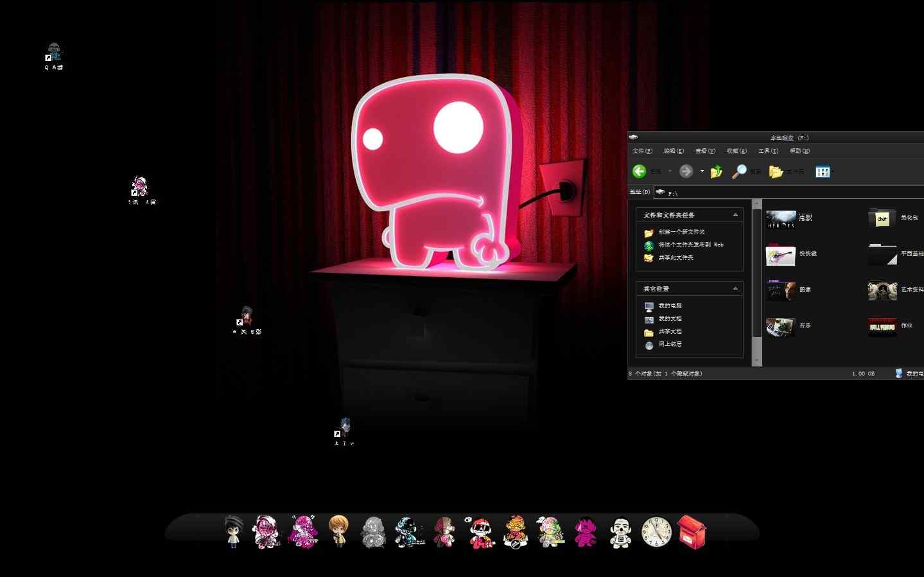Open 共享文档 in the other places panel
This screenshot has width=924, height=577.
coord(670,331)
